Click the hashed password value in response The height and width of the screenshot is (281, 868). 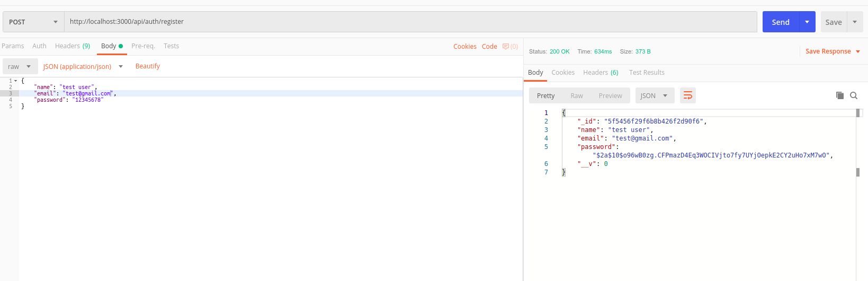coord(711,155)
